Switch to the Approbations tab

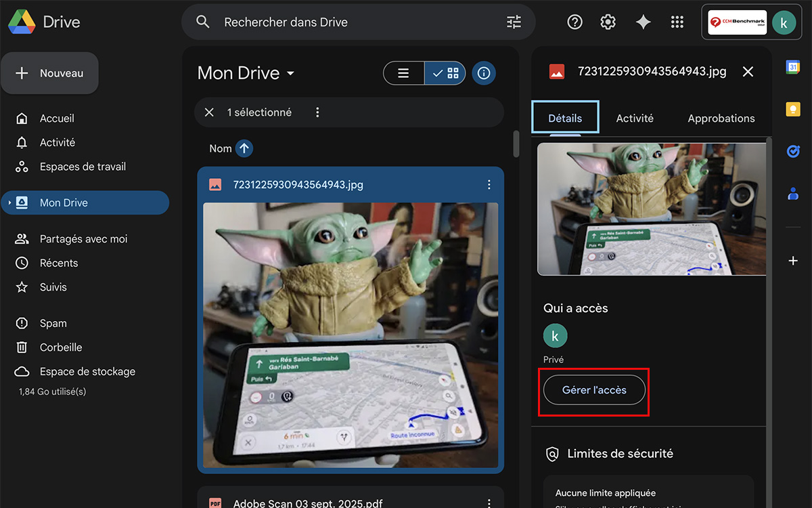click(721, 118)
